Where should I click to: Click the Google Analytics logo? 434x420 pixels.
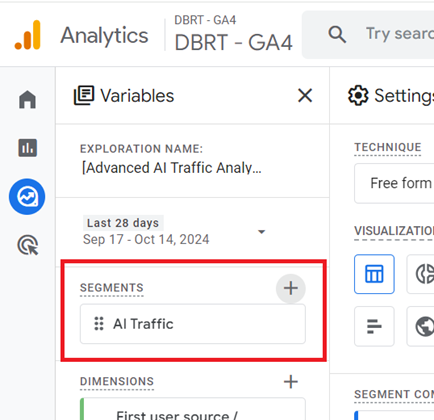[28, 35]
